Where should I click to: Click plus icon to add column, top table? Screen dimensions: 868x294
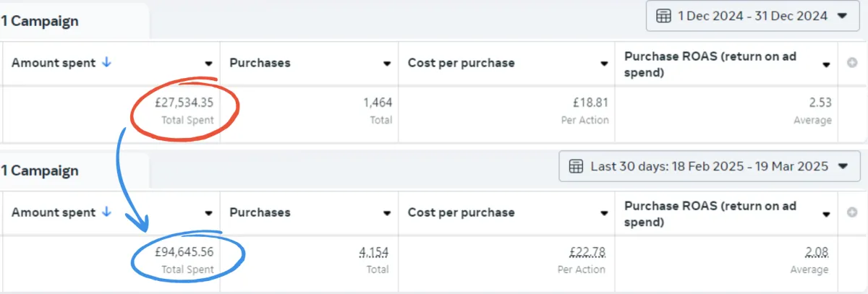pos(852,63)
